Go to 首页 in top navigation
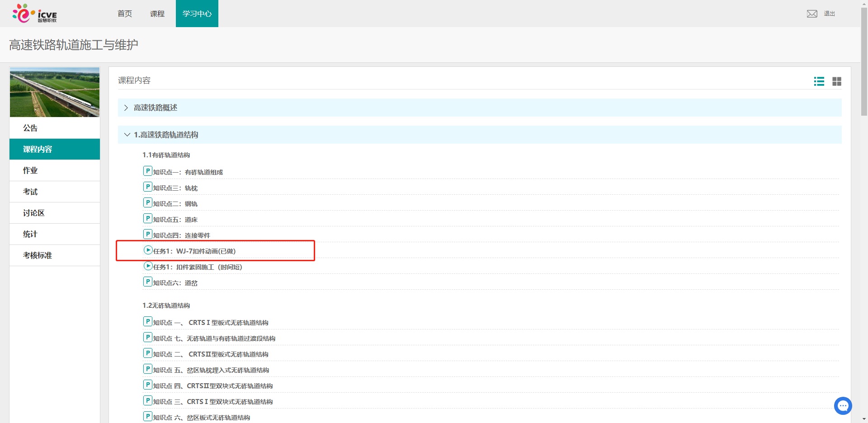The height and width of the screenshot is (423, 868). point(125,14)
